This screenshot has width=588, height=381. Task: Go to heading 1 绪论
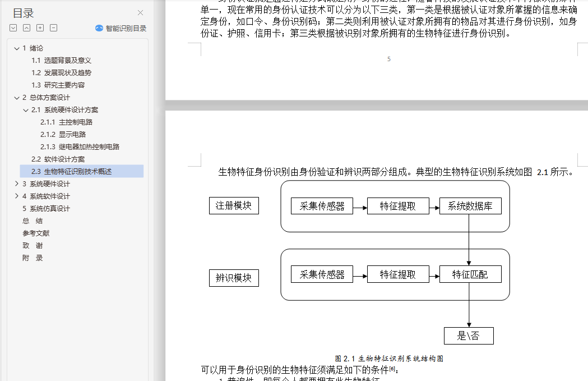pyautogui.click(x=33, y=48)
